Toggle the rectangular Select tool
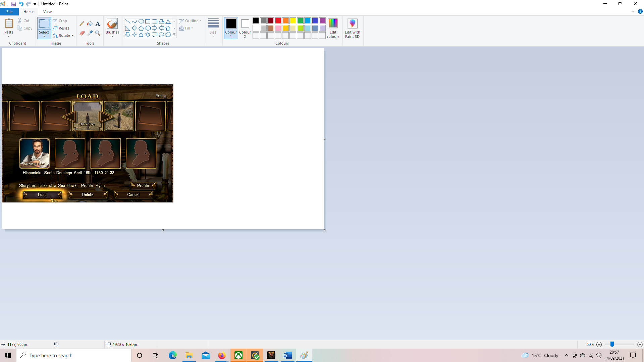644x362 pixels. [x=44, y=24]
